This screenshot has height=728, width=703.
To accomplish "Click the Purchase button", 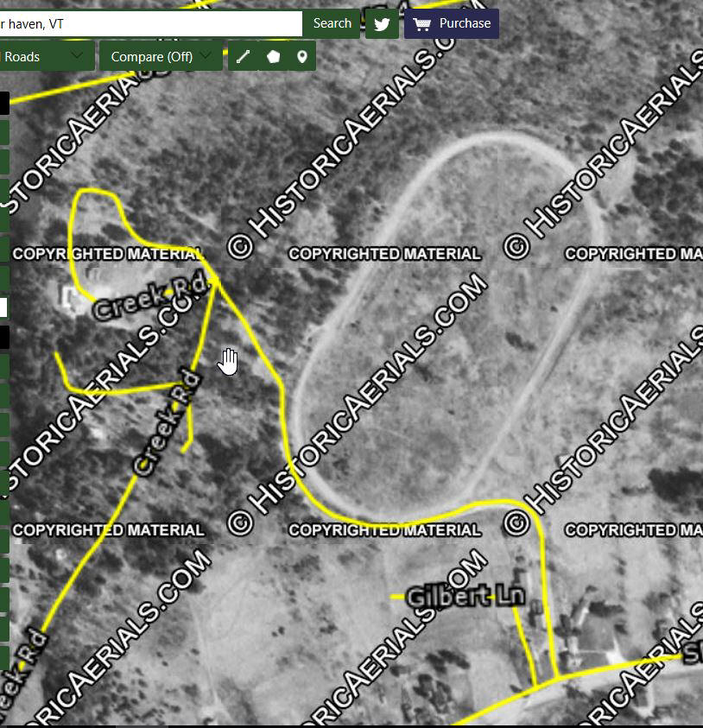I will tap(452, 23).
